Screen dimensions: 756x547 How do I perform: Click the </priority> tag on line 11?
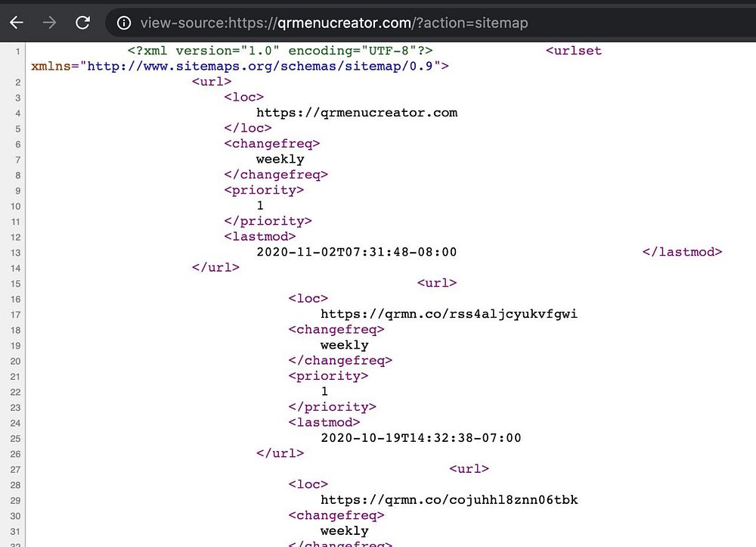tap(268, 221)
